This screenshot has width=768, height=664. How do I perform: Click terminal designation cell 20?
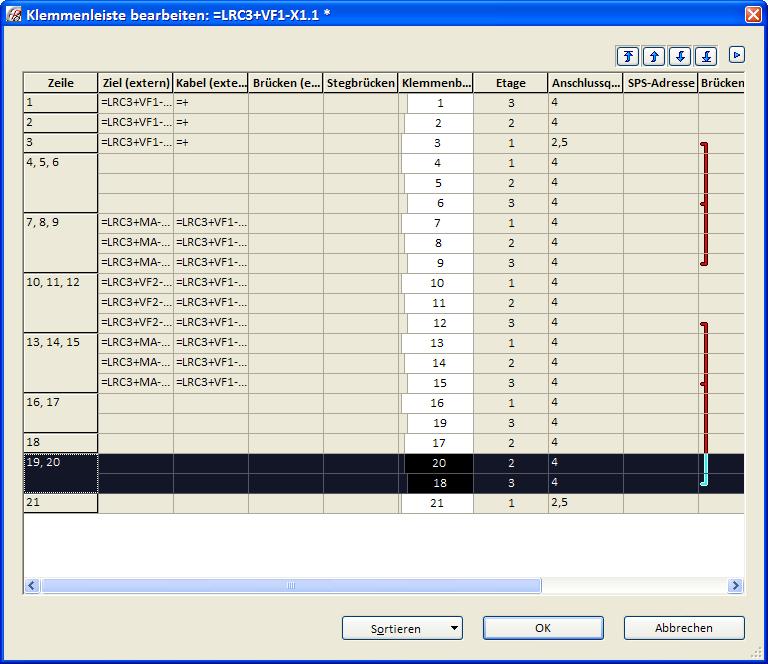pos(439,463)
